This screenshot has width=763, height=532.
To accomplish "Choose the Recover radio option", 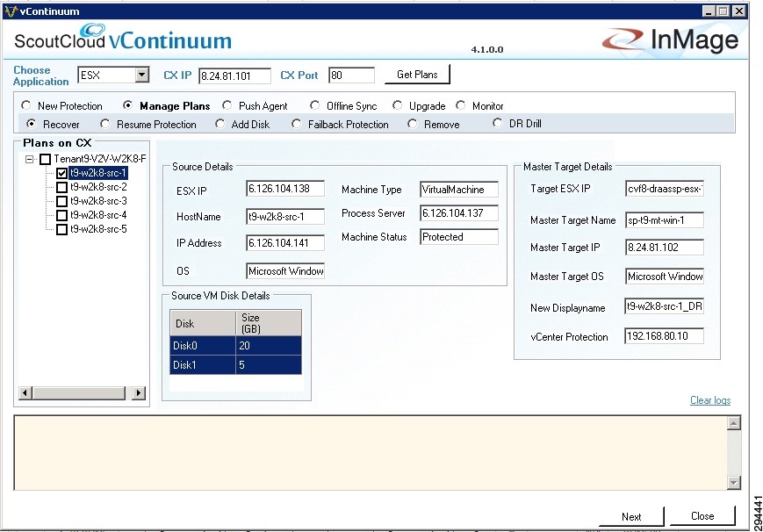I will (31, 124).
